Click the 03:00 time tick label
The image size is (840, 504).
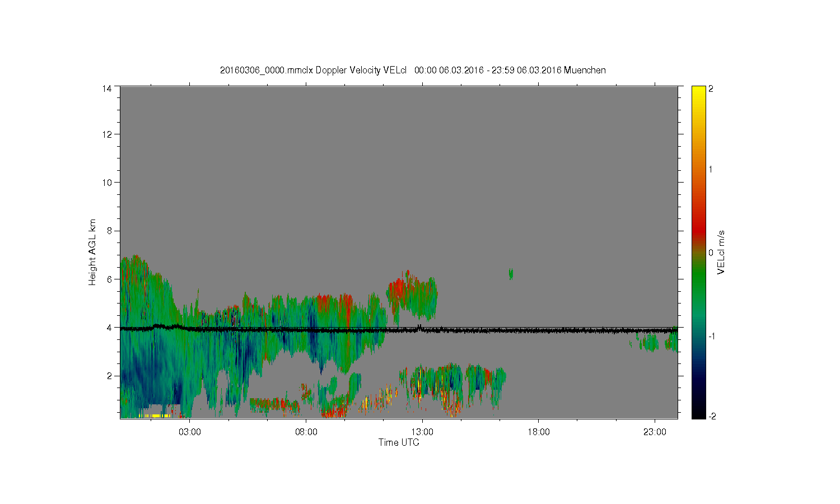[190, 432]
